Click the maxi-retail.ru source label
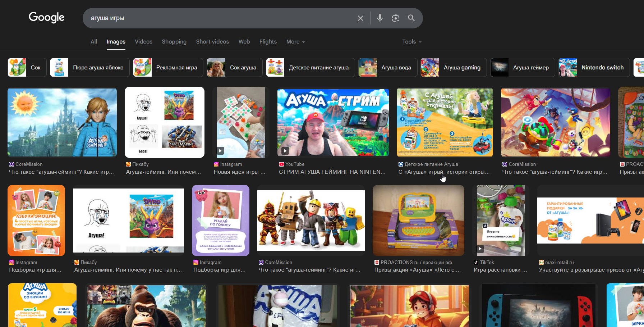This screenshot has width=644, height=327. click(x=556, y=262)
